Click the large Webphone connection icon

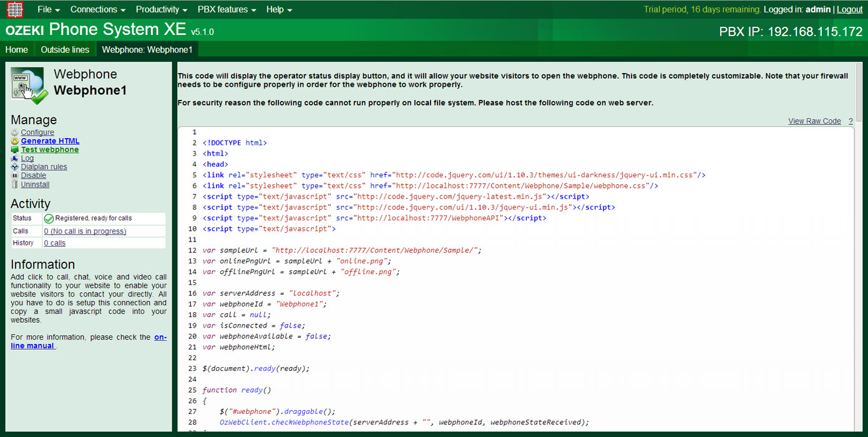(x=29, y=86)
